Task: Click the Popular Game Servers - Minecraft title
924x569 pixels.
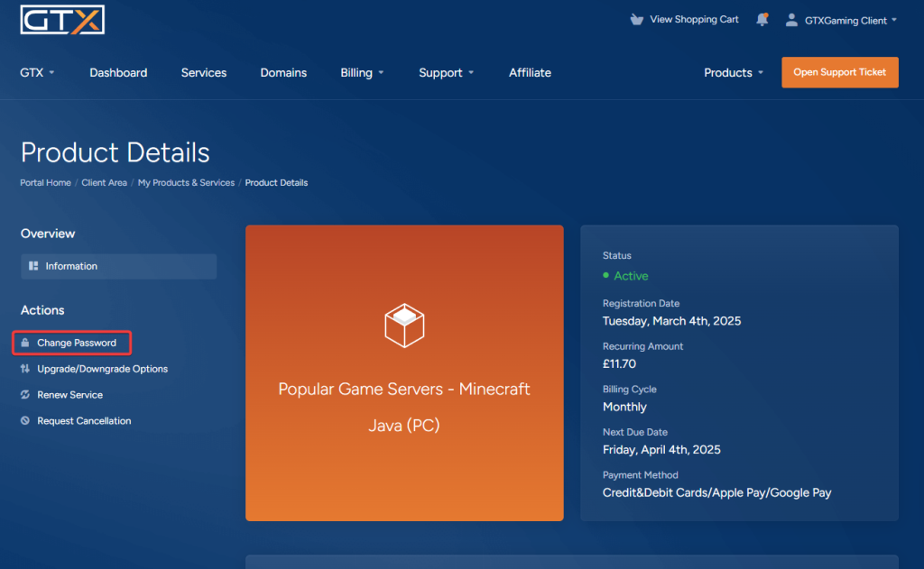Action: point(404,389)
